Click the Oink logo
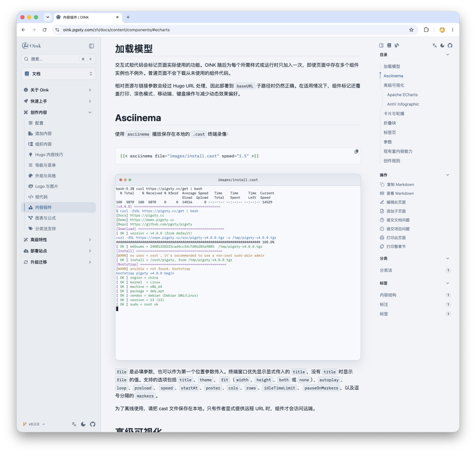This screenshot has width=476, height=454. point(32,46)
